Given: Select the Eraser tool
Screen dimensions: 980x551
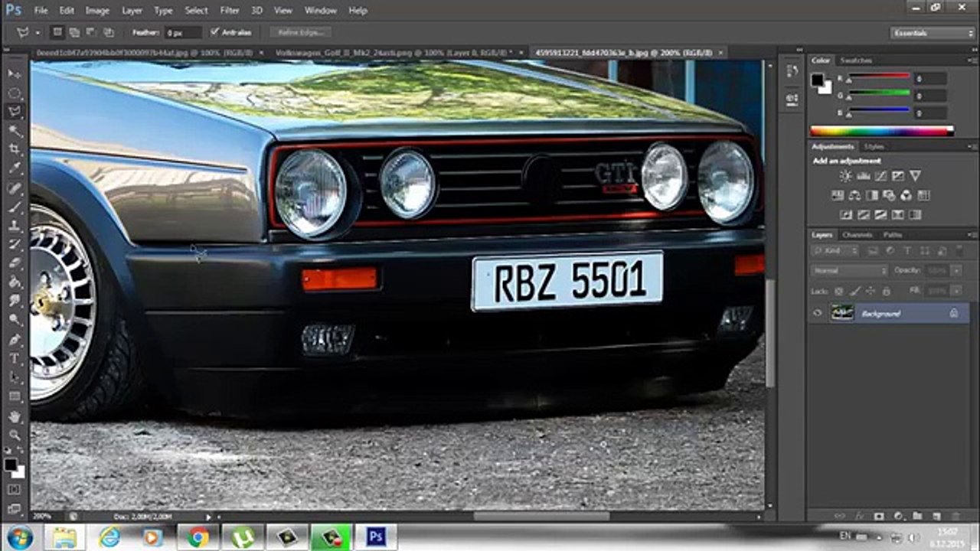Looking at the screenshot, I should point(15,264).
